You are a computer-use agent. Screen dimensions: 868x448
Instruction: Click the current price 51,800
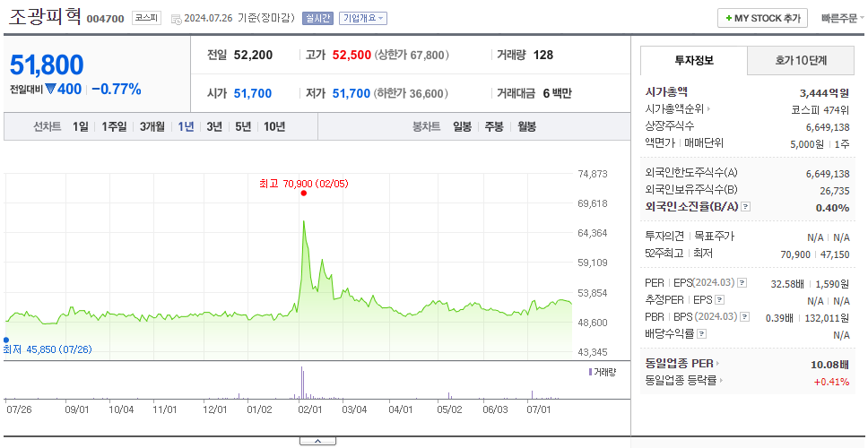[x=47, y=65]
